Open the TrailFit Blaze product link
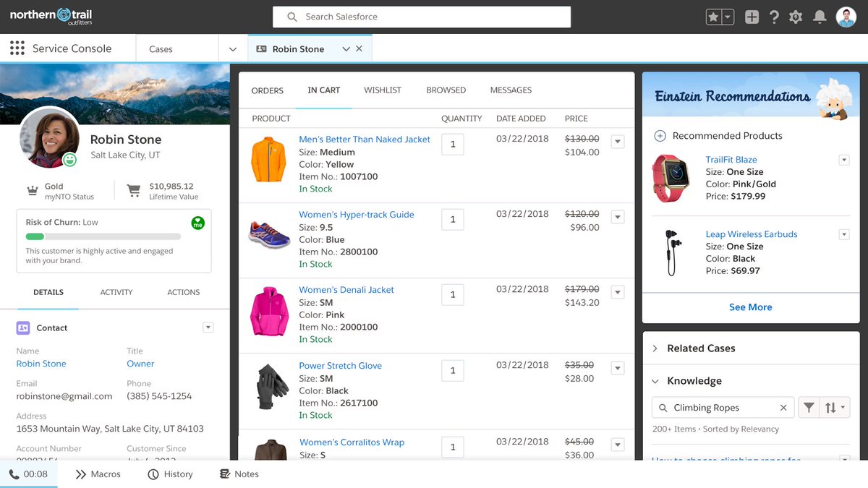Viewport: 868px width, 488px height. click(731, 160)
